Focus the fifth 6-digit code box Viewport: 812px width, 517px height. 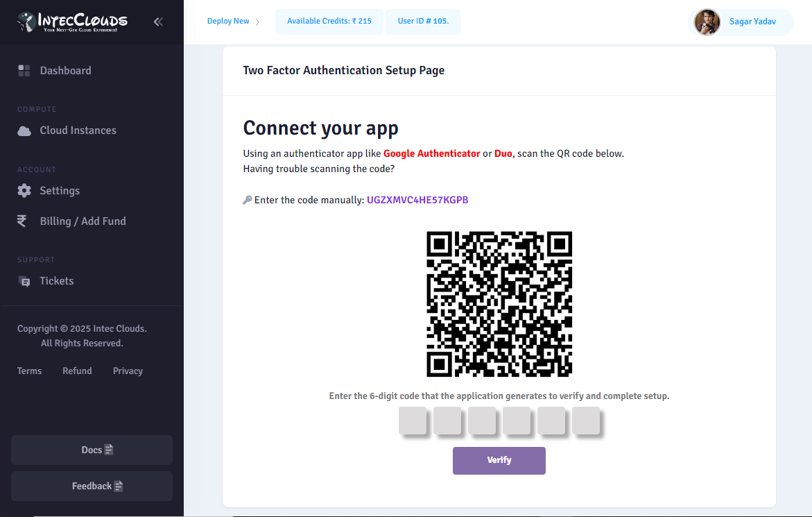551,420
